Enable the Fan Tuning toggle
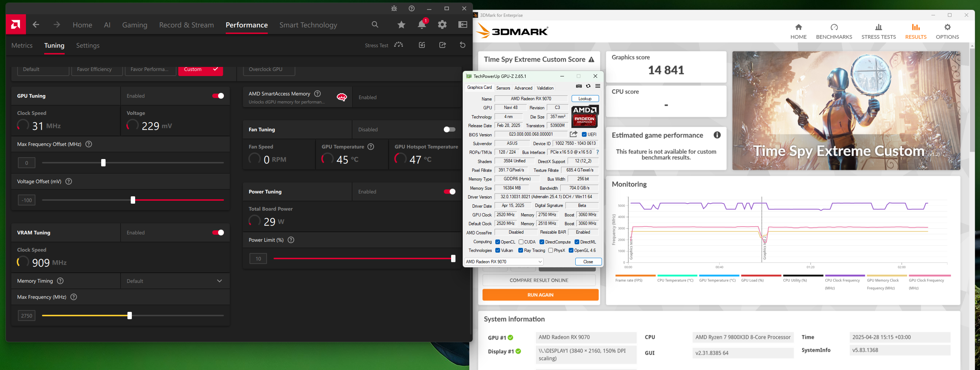980x370 pixels. pos(449,129)
